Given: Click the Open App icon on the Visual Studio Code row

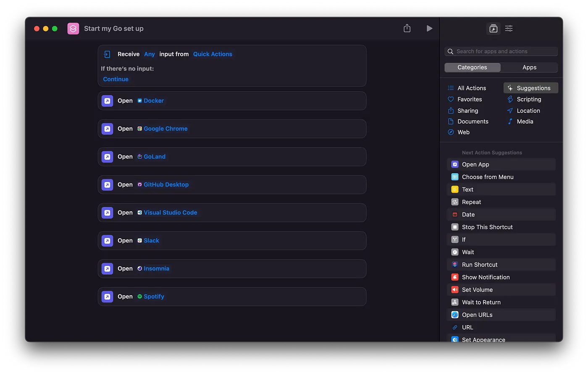Looking at the screenshot, I should pyautogui.click(x=107, y=213).
